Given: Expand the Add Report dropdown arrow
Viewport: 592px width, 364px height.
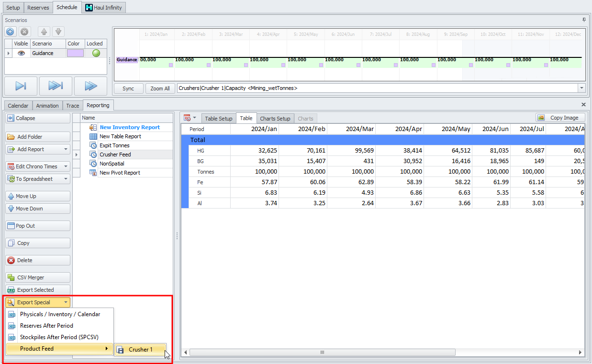Looking at the screenshot, I should pyautogui.click(x=66, y=149).
